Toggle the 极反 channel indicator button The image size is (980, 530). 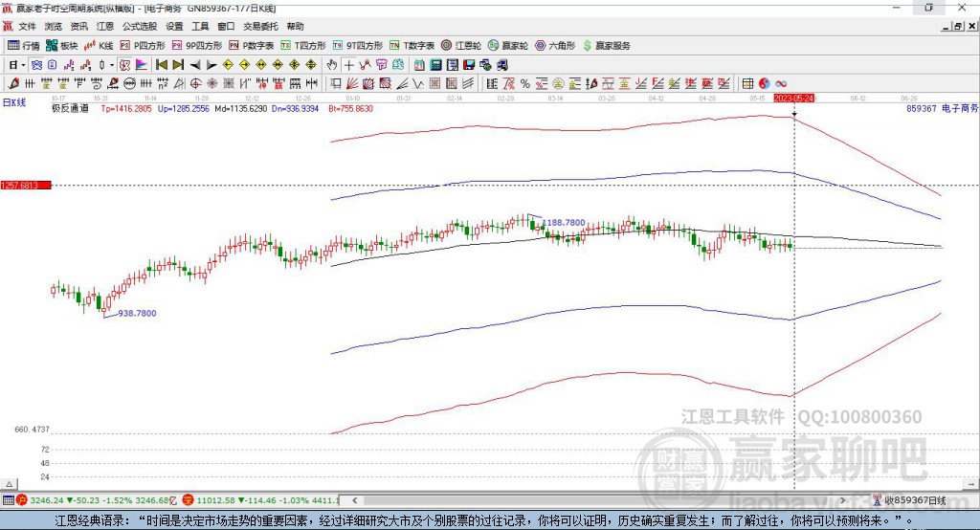pos(124,65)
